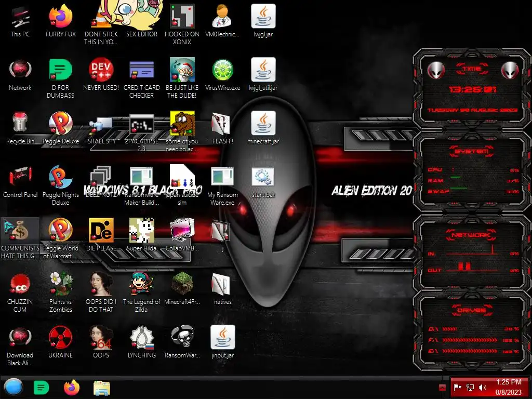Open network status tray icon
Viewport: 532px width, 399px height.
470,387
